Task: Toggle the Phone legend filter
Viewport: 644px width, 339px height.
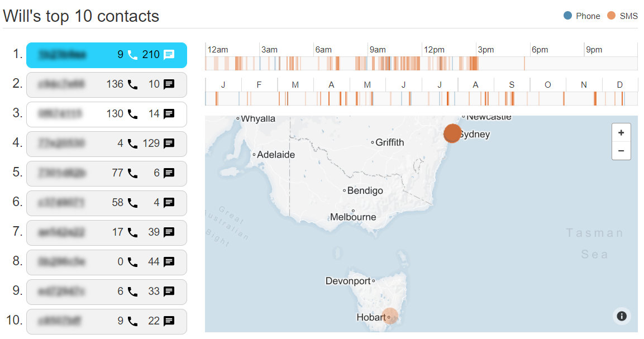Action: point(581,16)
